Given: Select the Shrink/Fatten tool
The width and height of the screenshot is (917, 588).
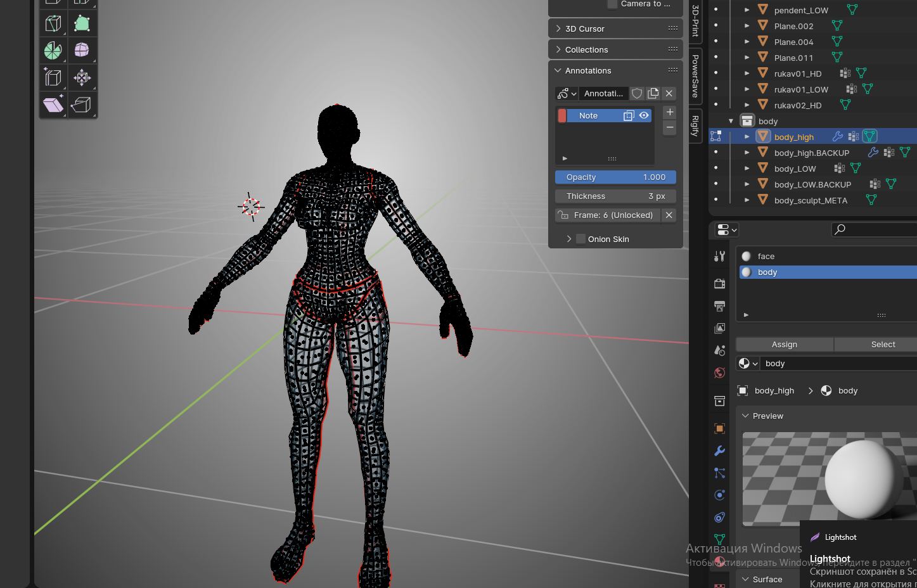Looking at the screenshot, I should (x=82, y=77).
